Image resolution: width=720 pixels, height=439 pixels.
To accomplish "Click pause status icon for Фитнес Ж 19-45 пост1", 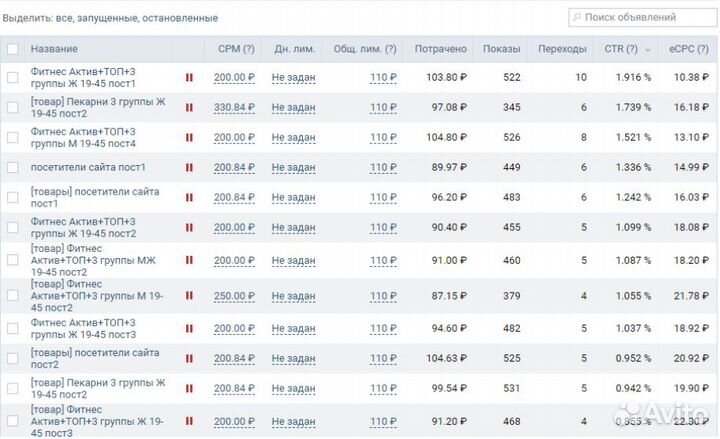I will [x=189, y=77].
